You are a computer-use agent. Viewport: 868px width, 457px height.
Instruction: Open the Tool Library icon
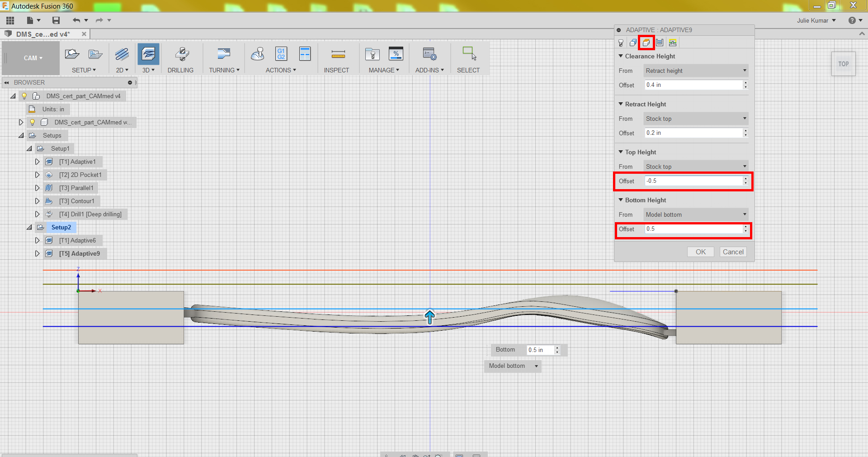[373, 54]
